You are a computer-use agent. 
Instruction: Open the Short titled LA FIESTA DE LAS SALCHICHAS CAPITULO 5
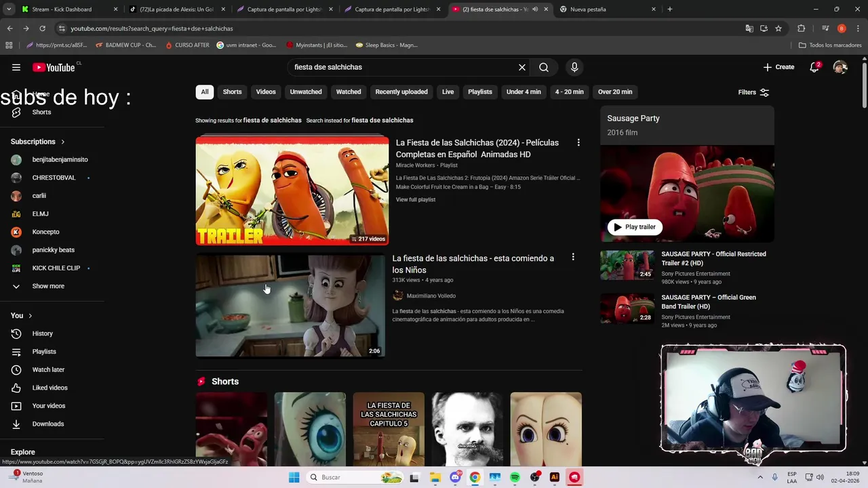pos(389,428)
